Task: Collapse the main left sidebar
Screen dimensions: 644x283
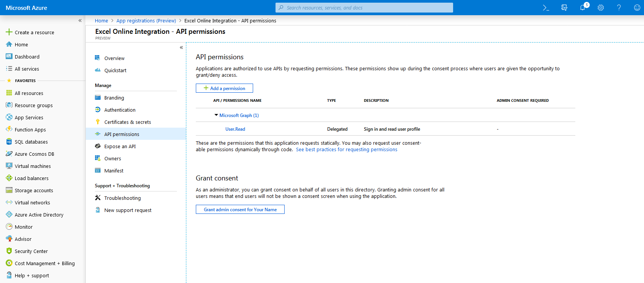Action: [x=80, y=21]
